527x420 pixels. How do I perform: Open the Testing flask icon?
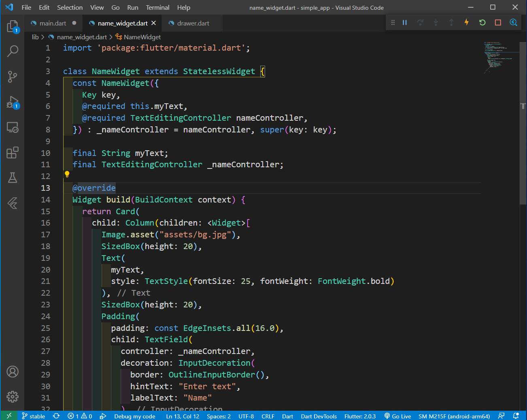pyautogui.click(x=13, y=178)
